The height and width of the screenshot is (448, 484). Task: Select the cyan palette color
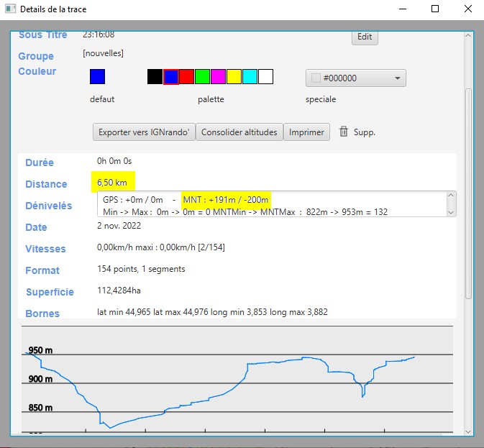[250, 77]
